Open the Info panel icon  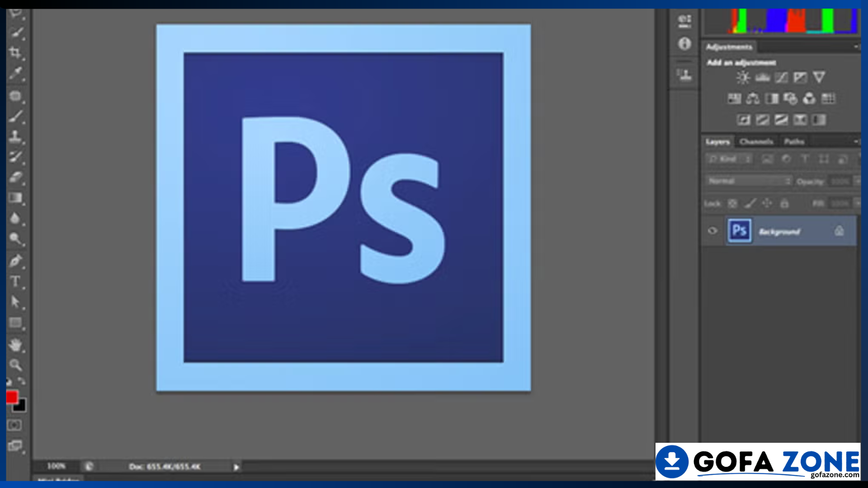[x=684, y=43]
